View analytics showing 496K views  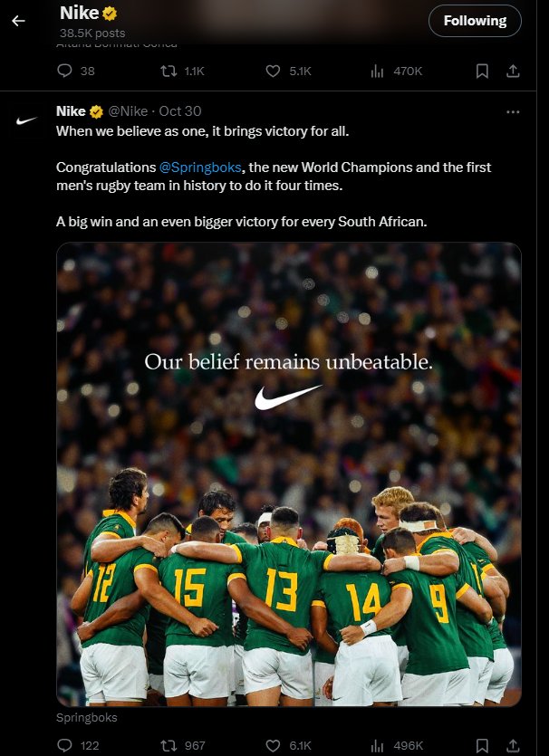(x=397, y=745)
